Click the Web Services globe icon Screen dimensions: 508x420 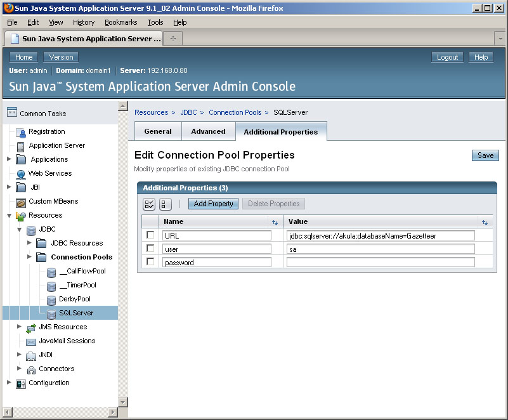point(21,174)
